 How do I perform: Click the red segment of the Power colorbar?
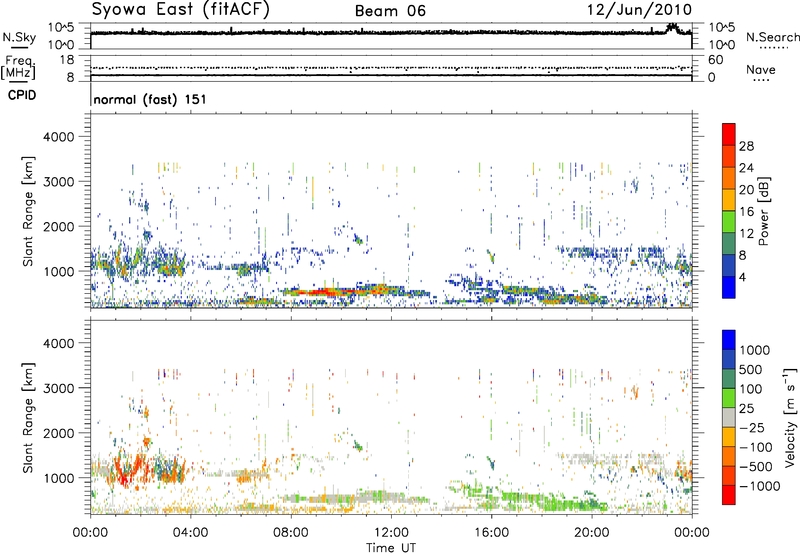[729, 134]
